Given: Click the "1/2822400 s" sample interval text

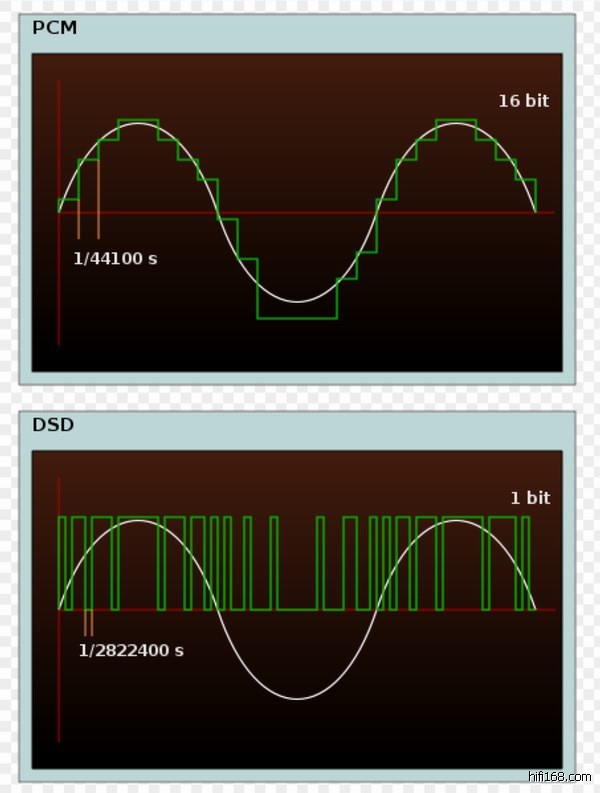Looking at the screenshot, I should click(x=131, y=651).
